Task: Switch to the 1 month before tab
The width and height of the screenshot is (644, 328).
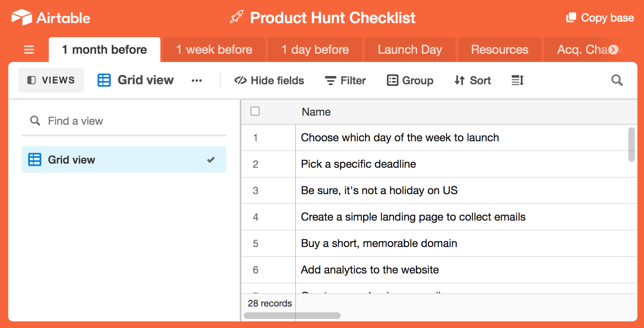Action: (105, 50)
